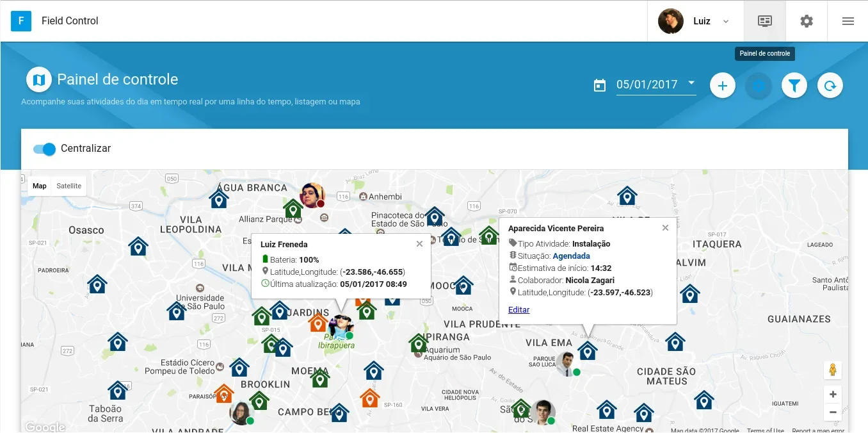Click the avatar marker with the red status dot
Viewport: 868px width, 433px height.
click(x=312, y=195)
